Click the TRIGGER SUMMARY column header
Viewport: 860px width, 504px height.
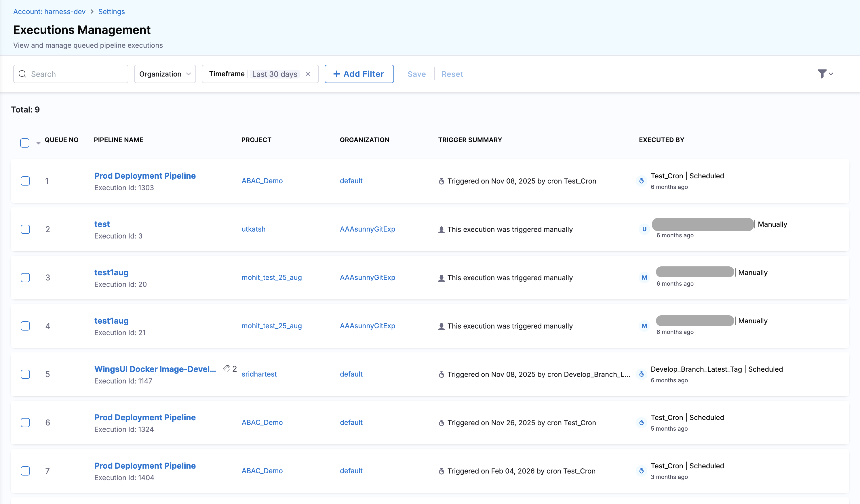click(x=470, y=140)
